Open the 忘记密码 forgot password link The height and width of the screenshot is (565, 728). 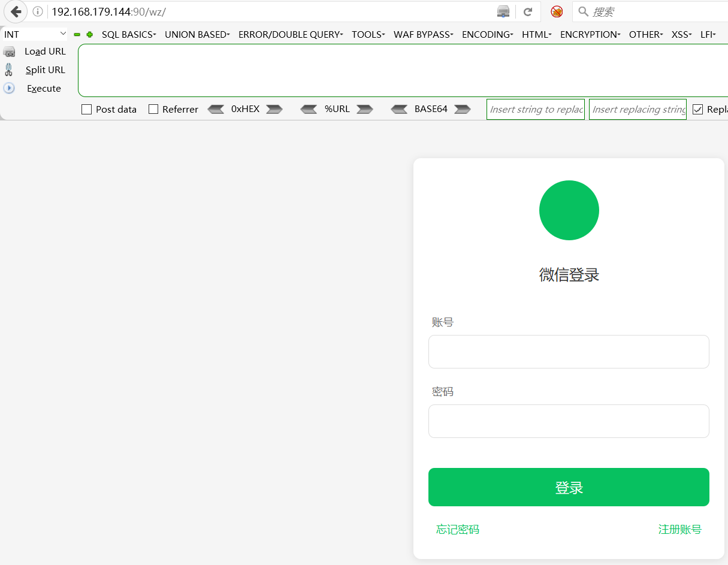click(x=458, y=529)
